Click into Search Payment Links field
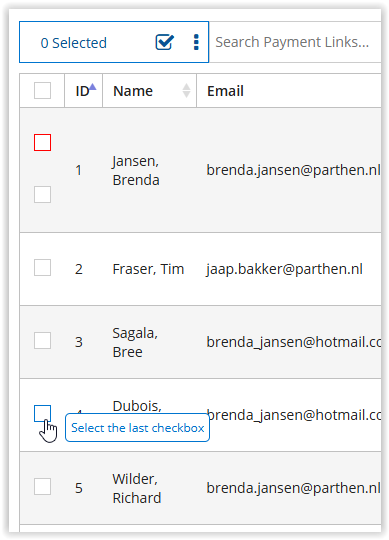Screen dimensions: 389x540 click(x=295, y=42)
